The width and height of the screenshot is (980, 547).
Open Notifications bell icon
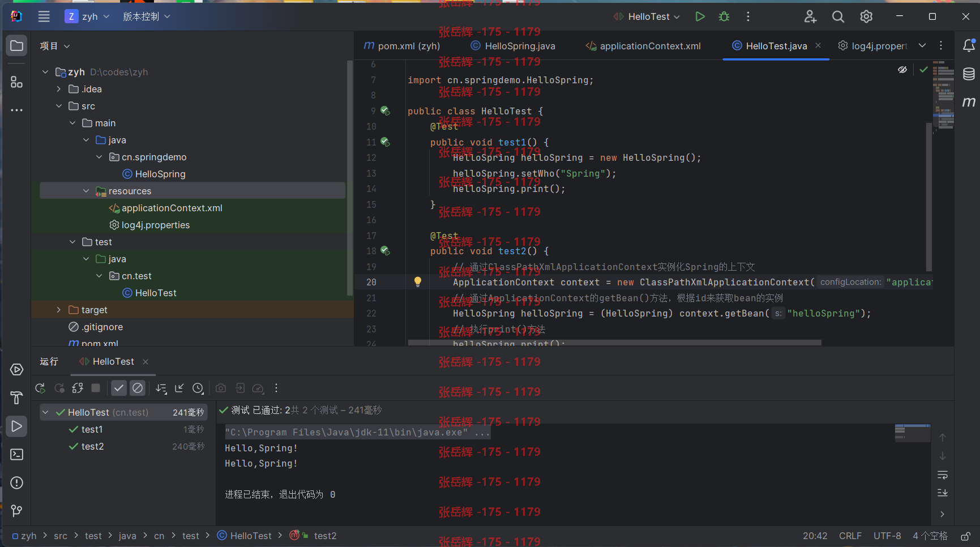pyautogui.click(x=969, y=45)
